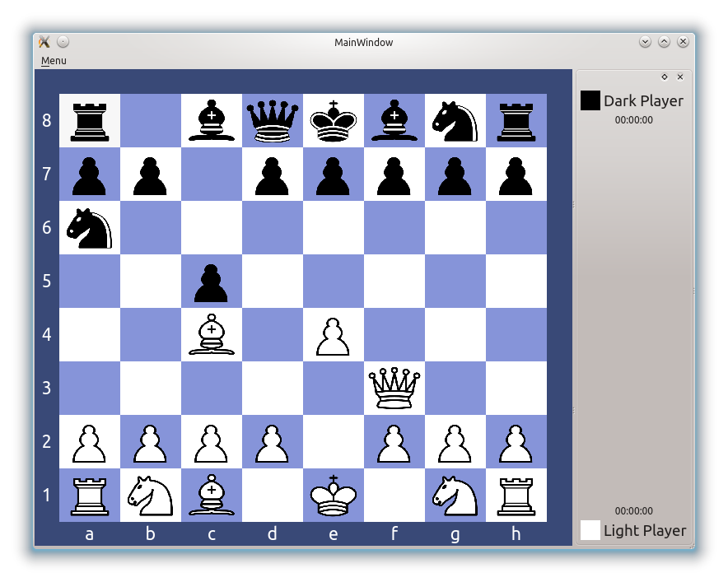Select the white bishop on c1
This screenshot has height=582, width=728.
(212, 496)
